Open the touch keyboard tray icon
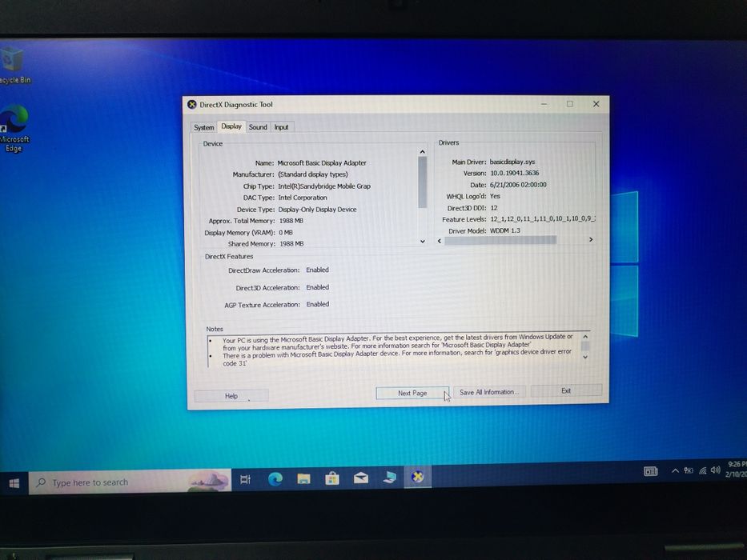Viewport: 747px width, 560px height. click(650, 471)
